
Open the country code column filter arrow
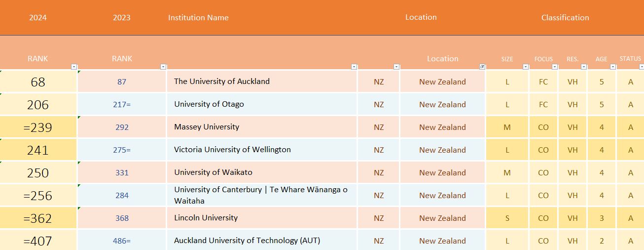click(396, 67)
